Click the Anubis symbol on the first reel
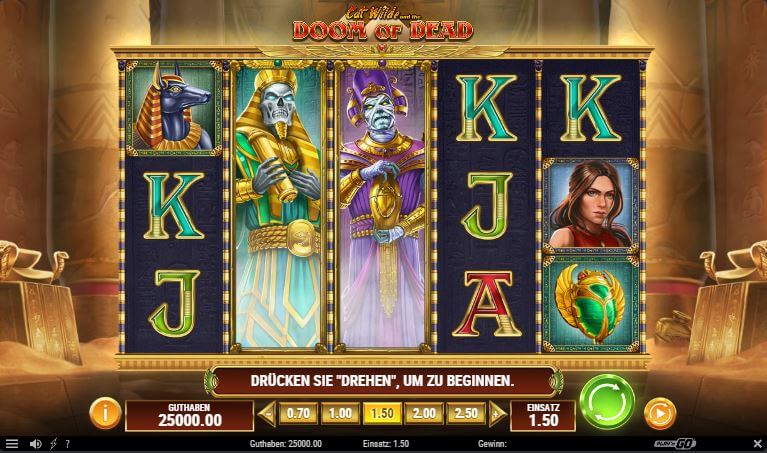This screenshot has width=767, height=453. point(174,108)
